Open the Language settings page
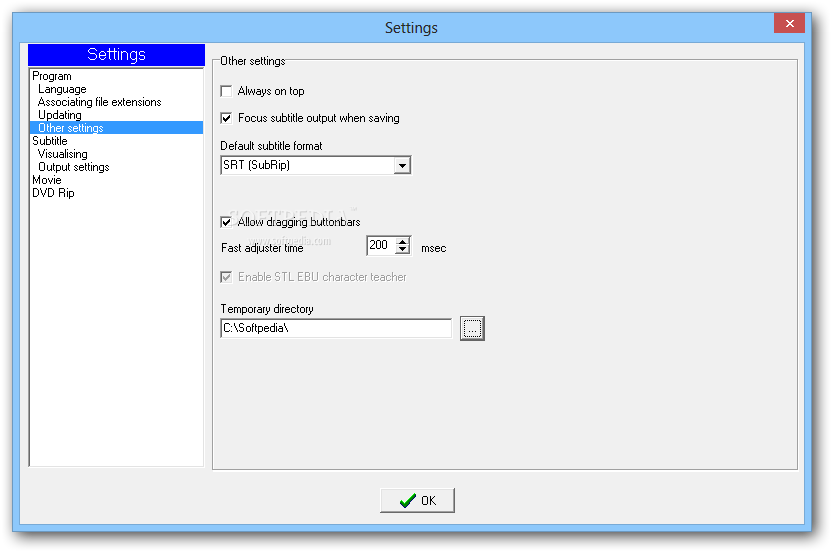 [62, 89]
